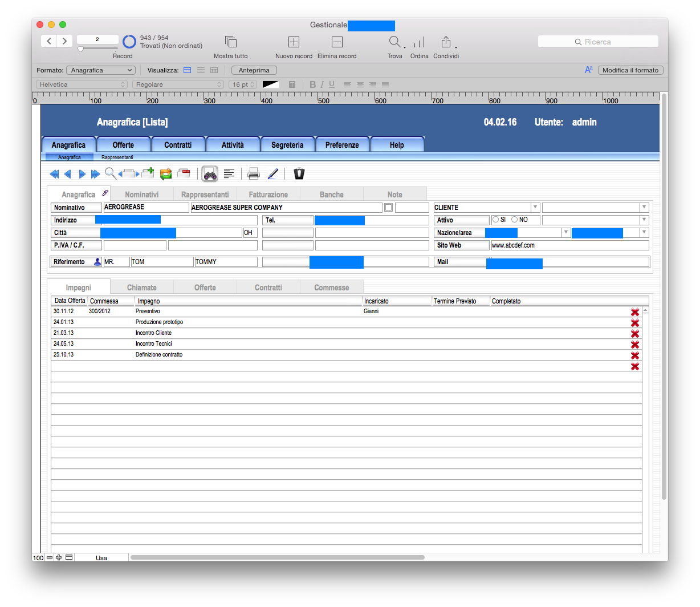Open the Help main menu tab

pos(397,145)
